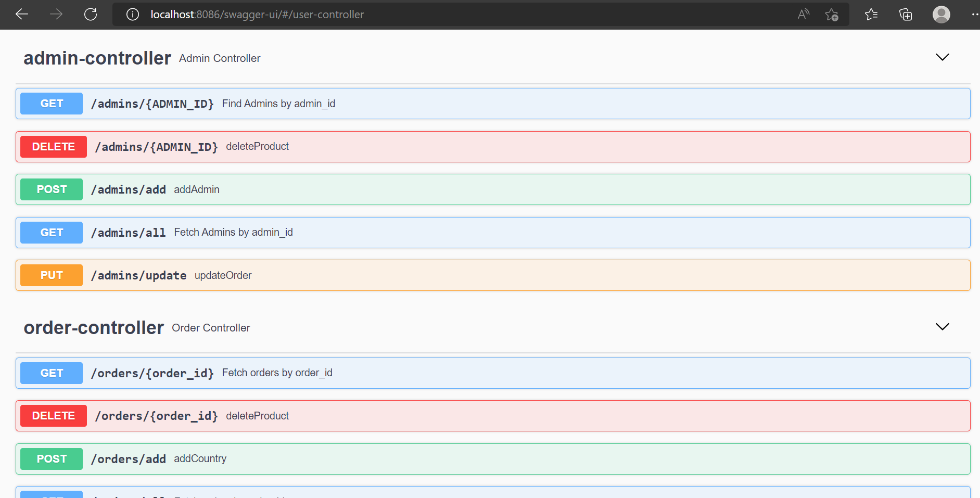980x498 pixels.
Task: Click 'addAdmin' summary text
Action: [197, 189]
